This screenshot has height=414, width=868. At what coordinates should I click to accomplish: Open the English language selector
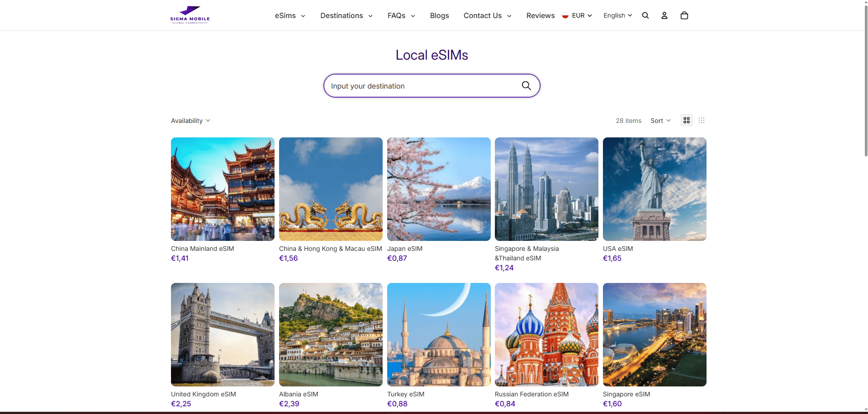click(x=618, y=15)
